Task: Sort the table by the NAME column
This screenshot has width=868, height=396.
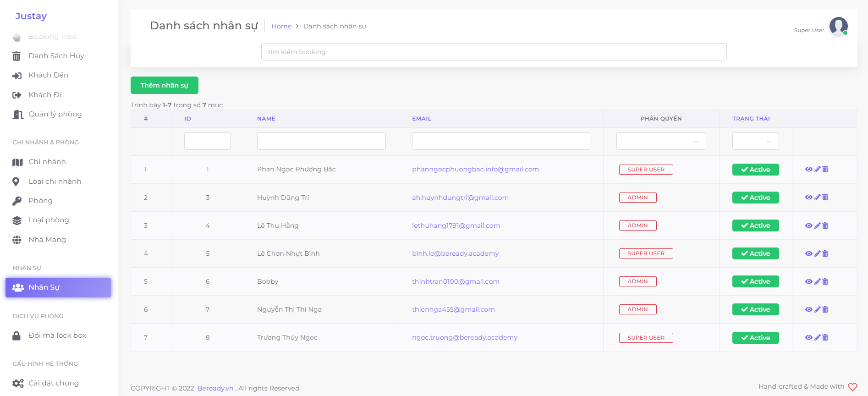Action: tap(266, 119)
